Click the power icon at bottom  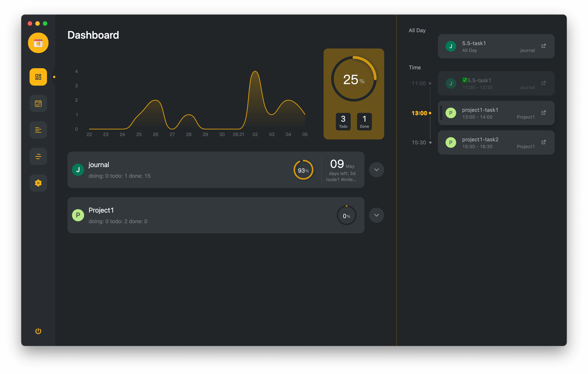click(38, 331)
